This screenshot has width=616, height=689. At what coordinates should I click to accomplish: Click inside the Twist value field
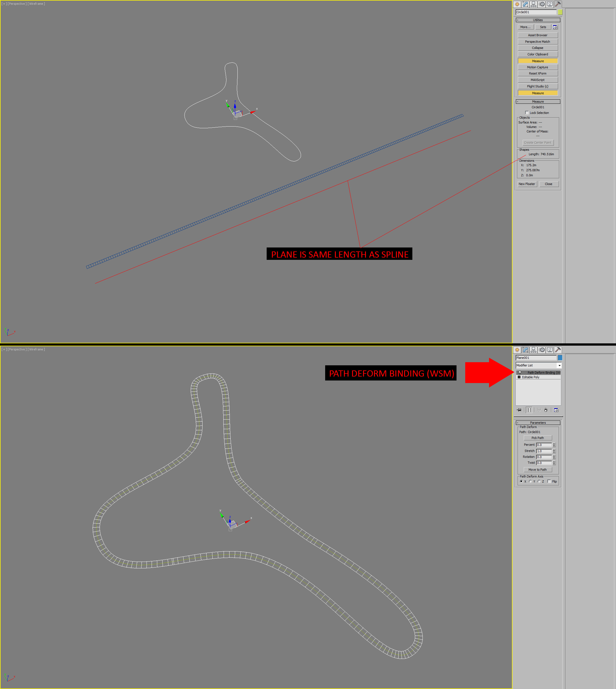tap(544, 463)
